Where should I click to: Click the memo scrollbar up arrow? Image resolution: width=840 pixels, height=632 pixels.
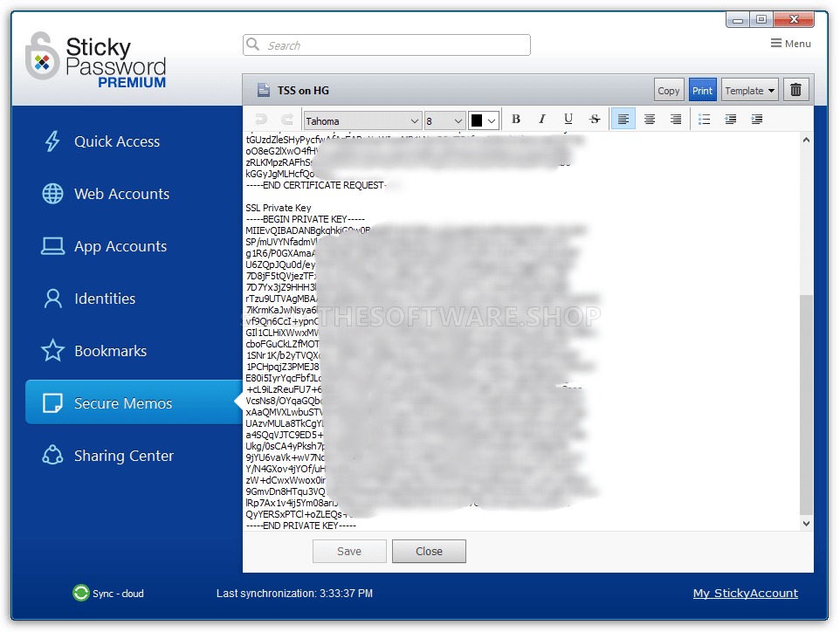coord(806,140)
